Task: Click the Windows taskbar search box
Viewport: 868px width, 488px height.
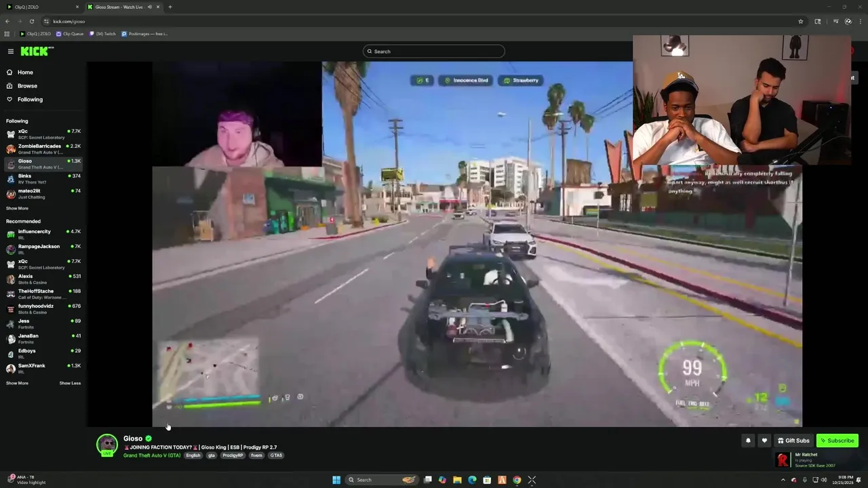Action: pos(383,480)
